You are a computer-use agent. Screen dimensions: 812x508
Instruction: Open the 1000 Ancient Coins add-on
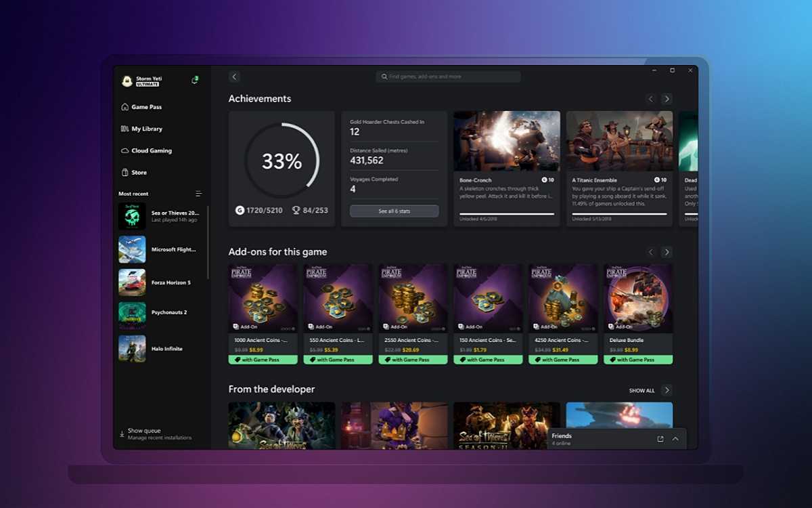coord(263,314)
